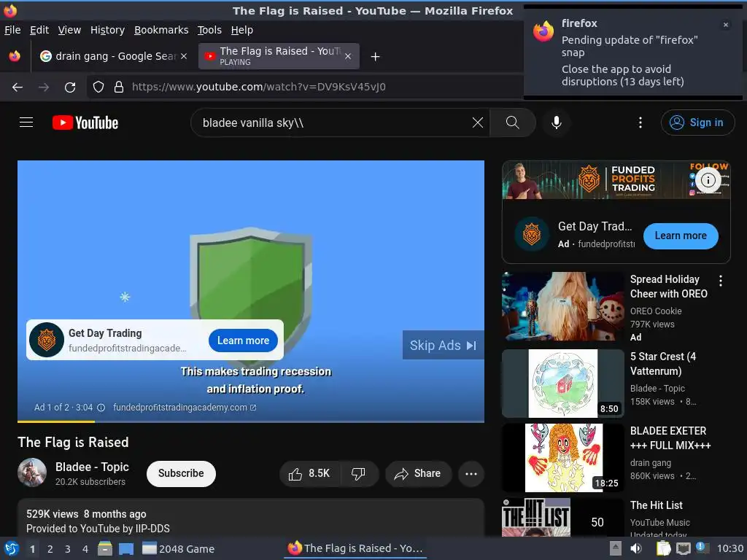The image size is (747, 560).
Task: Open the tracking protection shield icon
Action: [98, 87]
